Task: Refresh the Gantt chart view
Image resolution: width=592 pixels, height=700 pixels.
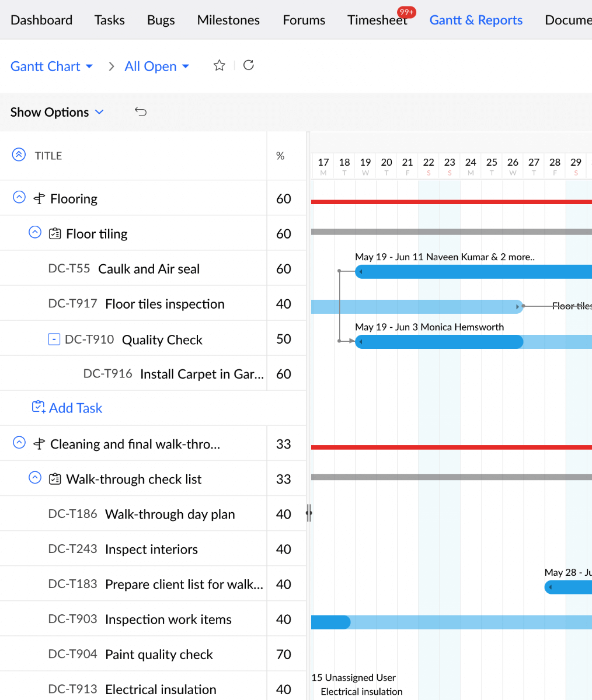Action: (248, 65)
